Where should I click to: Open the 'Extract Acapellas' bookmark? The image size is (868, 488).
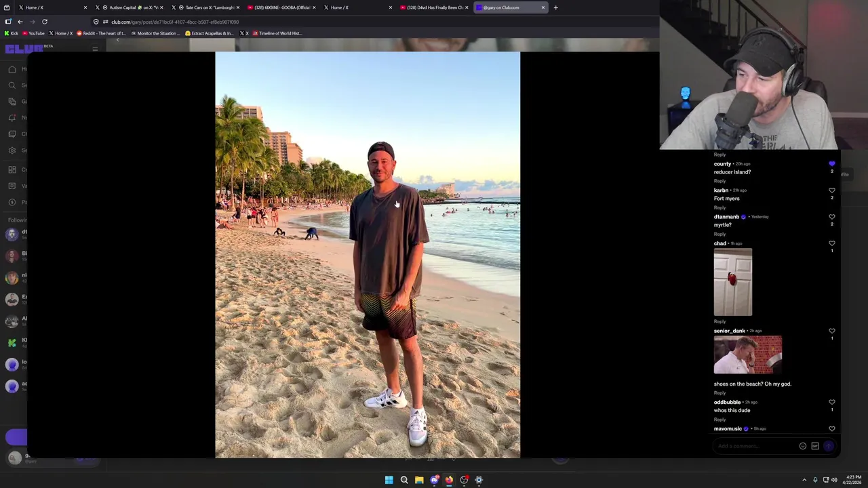click(x=210, y=33)
